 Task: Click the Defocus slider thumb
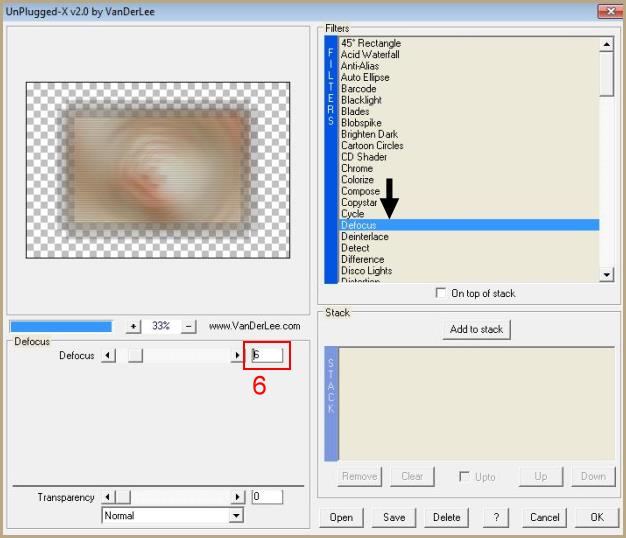[135, 355]
